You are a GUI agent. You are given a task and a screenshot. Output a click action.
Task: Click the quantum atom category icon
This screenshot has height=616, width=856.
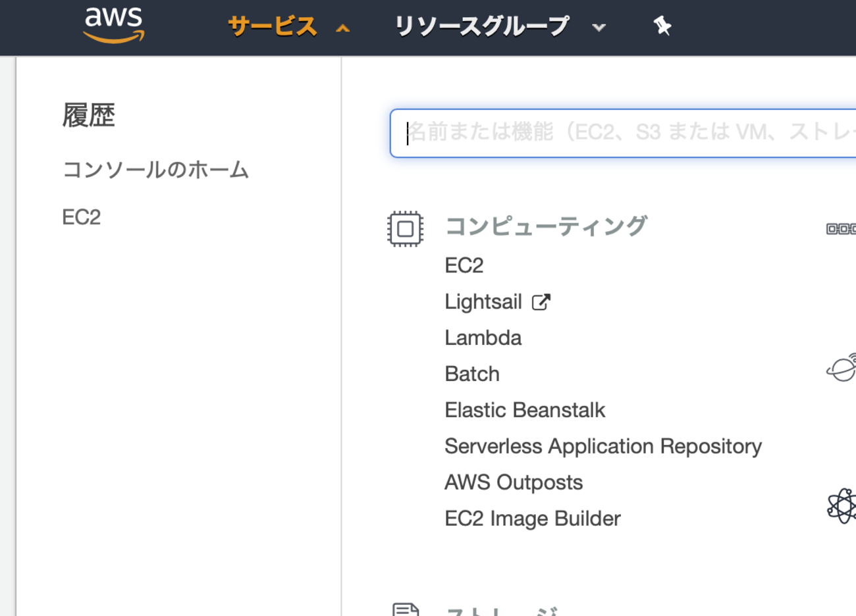tap(842, 506)
